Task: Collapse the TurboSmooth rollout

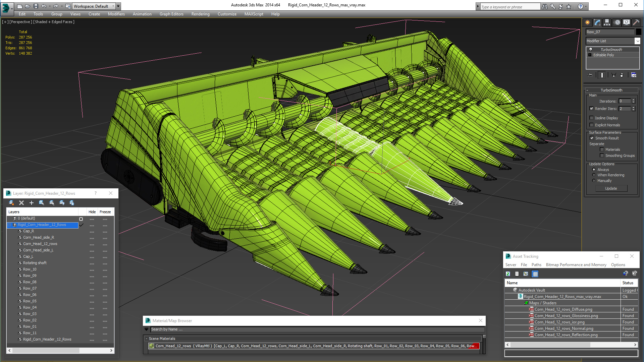Action: pyautogui.click(x=587, y=90)
